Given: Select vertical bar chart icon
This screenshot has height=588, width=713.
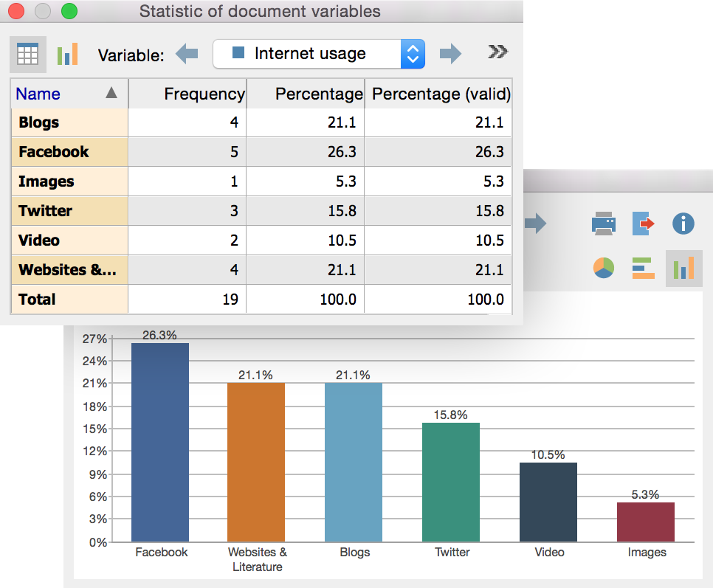Looking at the screenshot, I should click(x=683, y=268).
